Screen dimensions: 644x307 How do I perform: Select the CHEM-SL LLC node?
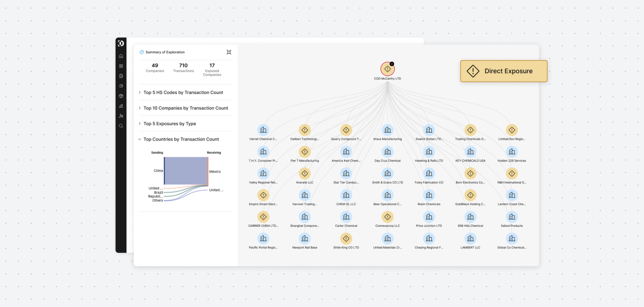346,195
